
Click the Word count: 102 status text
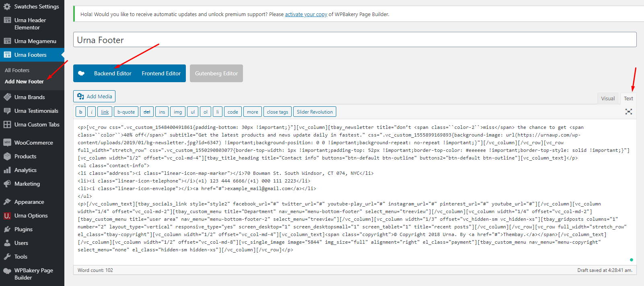tap(95, 270)
